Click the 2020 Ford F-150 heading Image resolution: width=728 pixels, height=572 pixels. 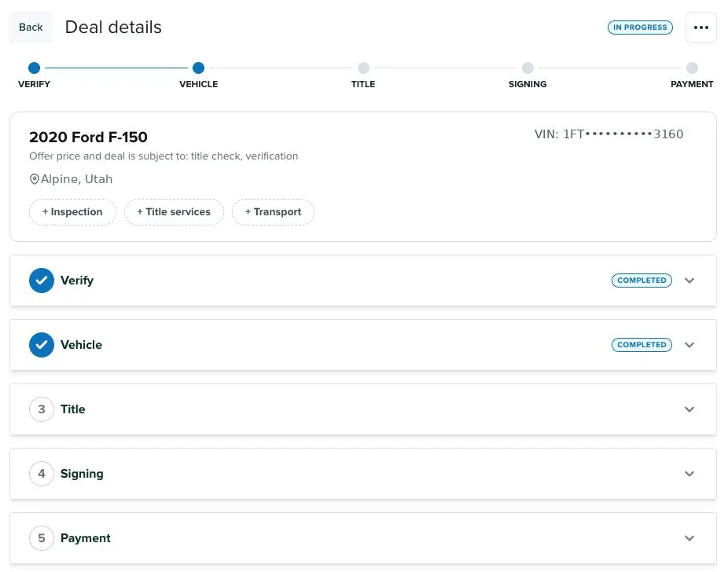(x=88, y=137)
